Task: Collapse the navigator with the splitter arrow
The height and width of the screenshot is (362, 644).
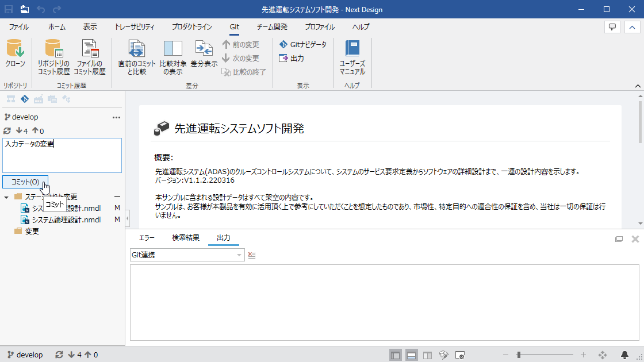Action: 127,218
